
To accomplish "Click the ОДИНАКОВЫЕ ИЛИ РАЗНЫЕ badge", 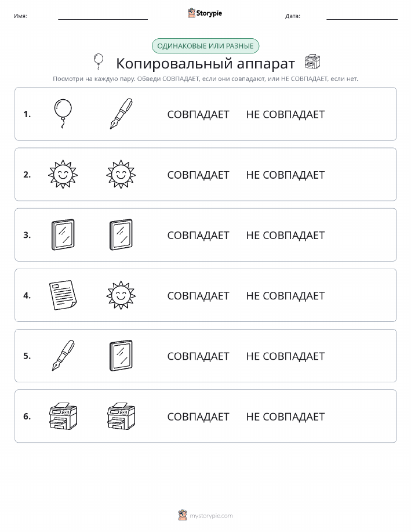I will click(x=205, y=46).
